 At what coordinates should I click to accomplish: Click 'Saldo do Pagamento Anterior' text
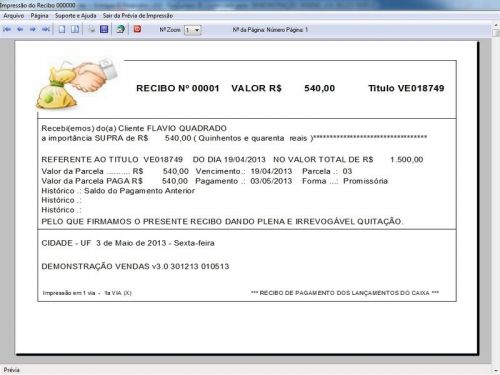(x=139, y=191)
